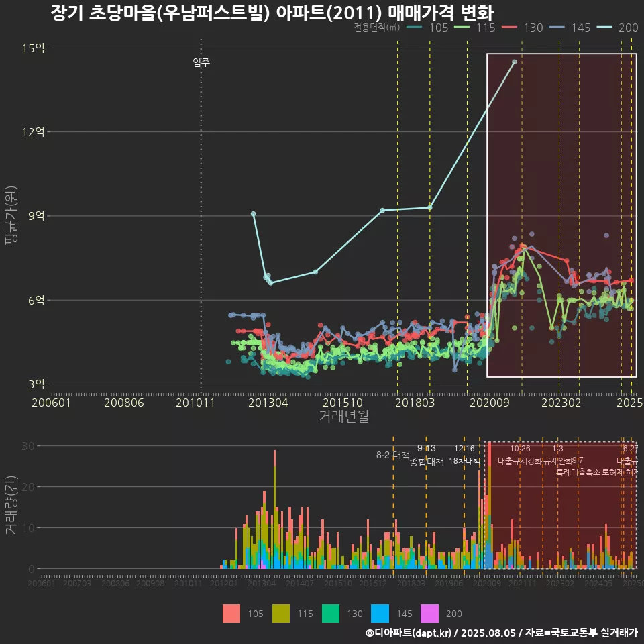
Task: Select the 115 entry in top line legend
Action: tap(475, 28)
